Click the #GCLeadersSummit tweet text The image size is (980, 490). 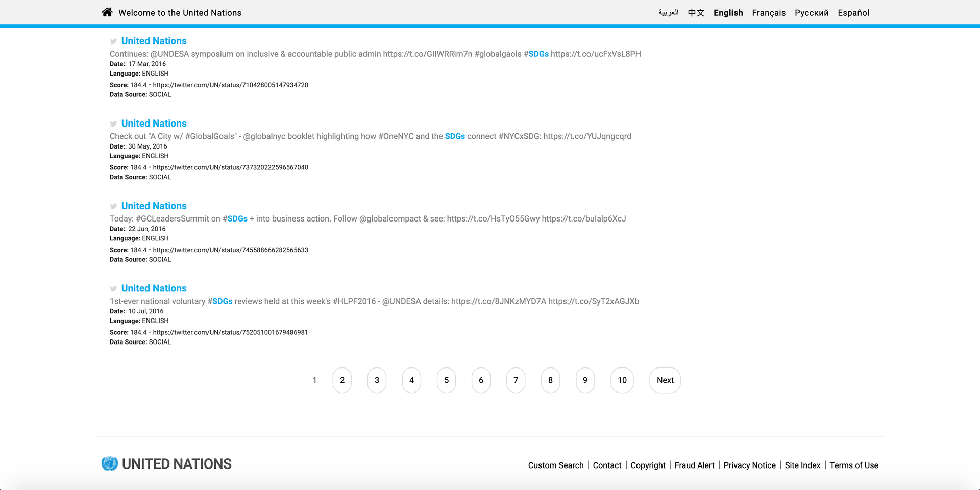tap(367, 218)
